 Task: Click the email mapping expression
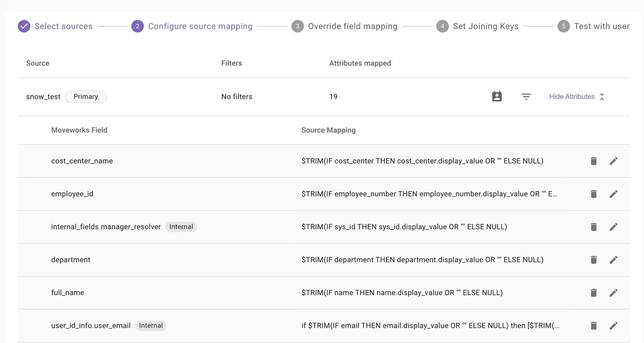(430, 326)
